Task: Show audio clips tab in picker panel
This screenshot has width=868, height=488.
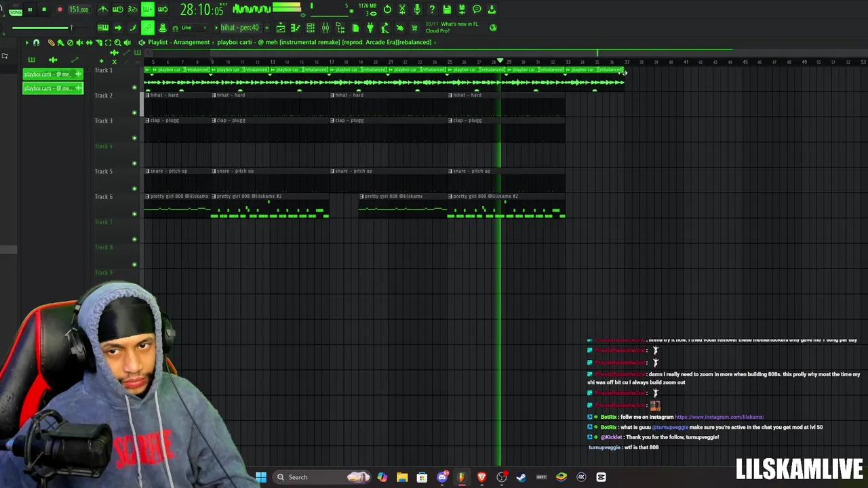Action: (53, 60)
